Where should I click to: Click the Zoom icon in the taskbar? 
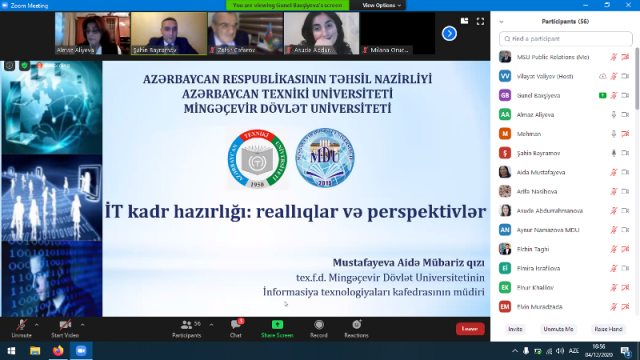tap(81, 351)
